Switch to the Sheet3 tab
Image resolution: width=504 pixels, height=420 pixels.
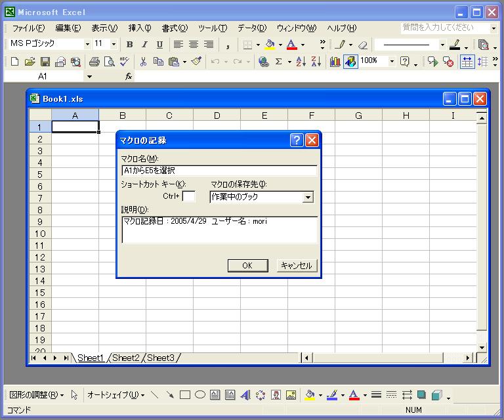(161, 358)
